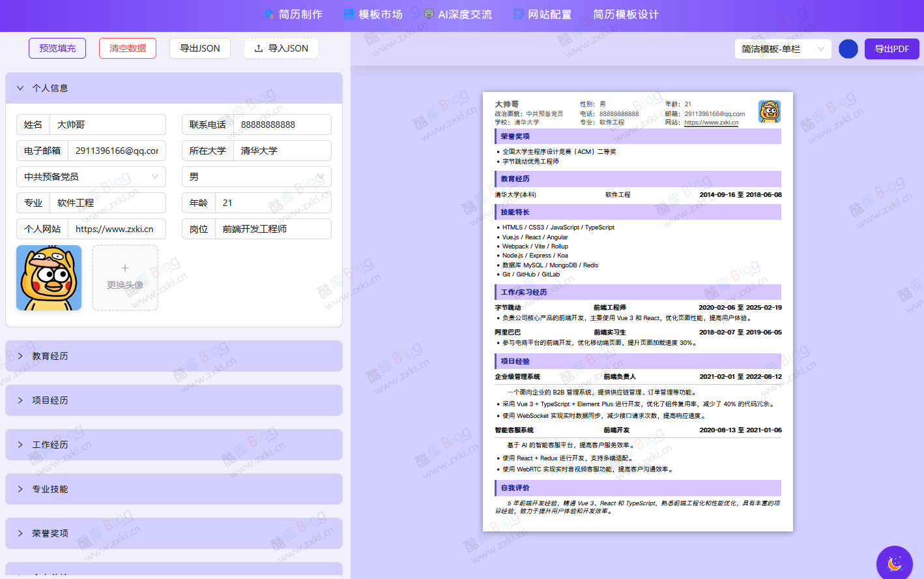This screenshot has height=579, width=924.
Task: Open the 简洁模板-单栏 template dropdown
Action: tap(783, 49)
